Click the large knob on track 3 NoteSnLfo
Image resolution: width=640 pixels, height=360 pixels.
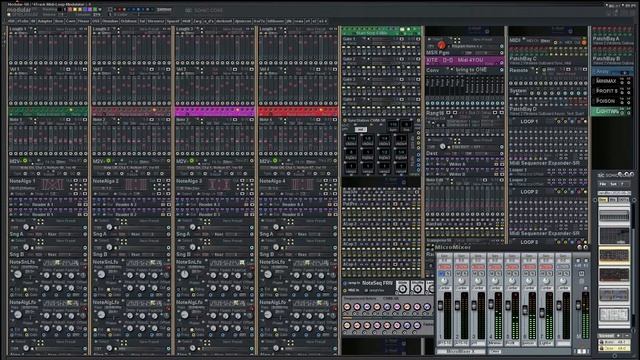click(x=184, y=274)
